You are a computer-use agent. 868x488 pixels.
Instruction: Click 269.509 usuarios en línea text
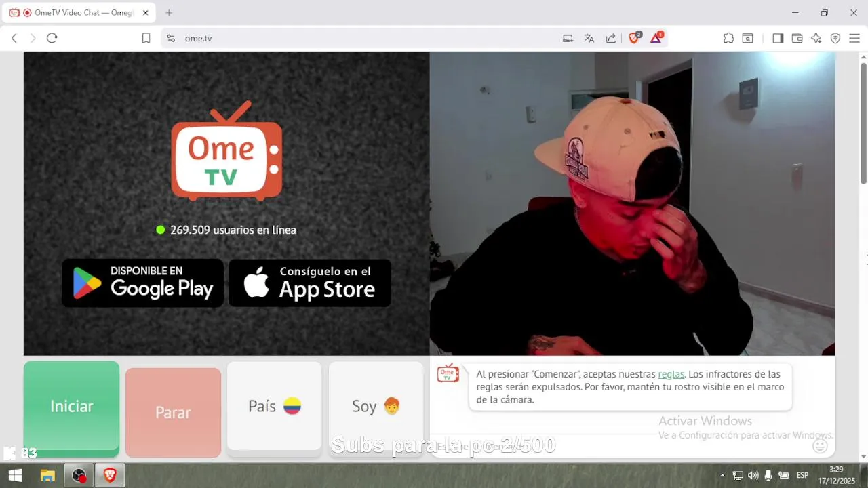click(233, 230)
